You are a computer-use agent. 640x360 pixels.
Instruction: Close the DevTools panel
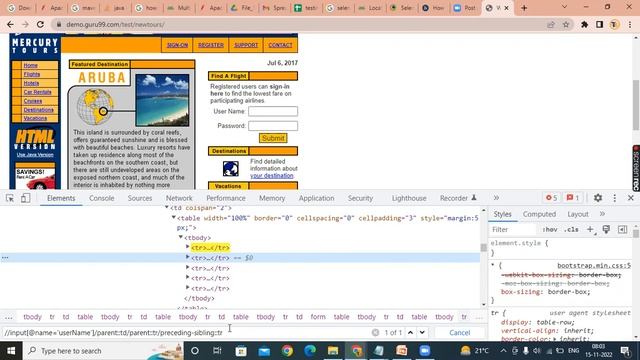631,198
